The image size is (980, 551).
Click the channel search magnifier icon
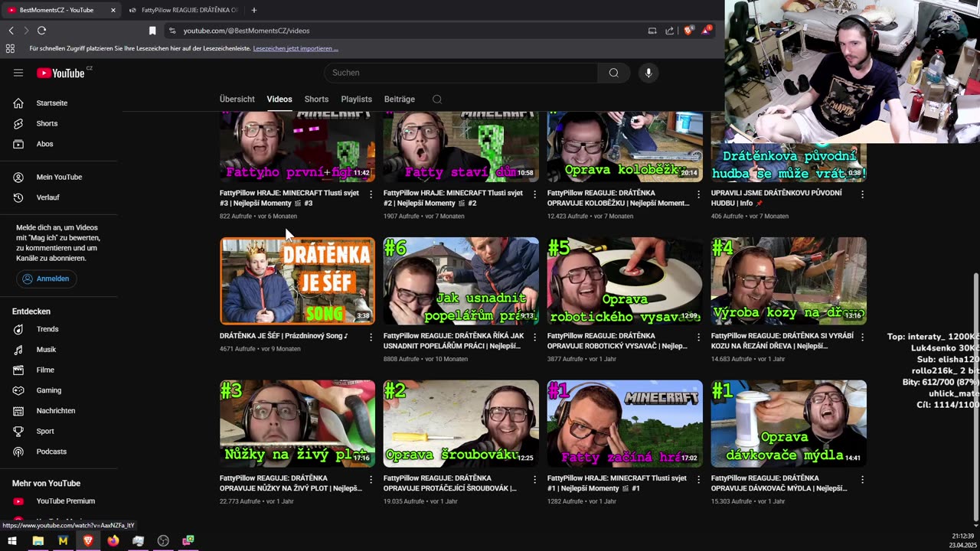[x=437, y=99]
